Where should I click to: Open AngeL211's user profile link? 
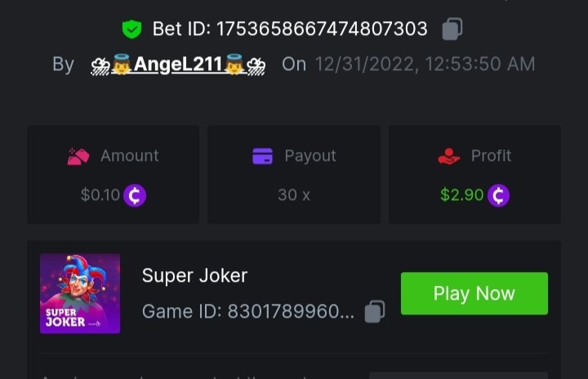tap(179, 65)
